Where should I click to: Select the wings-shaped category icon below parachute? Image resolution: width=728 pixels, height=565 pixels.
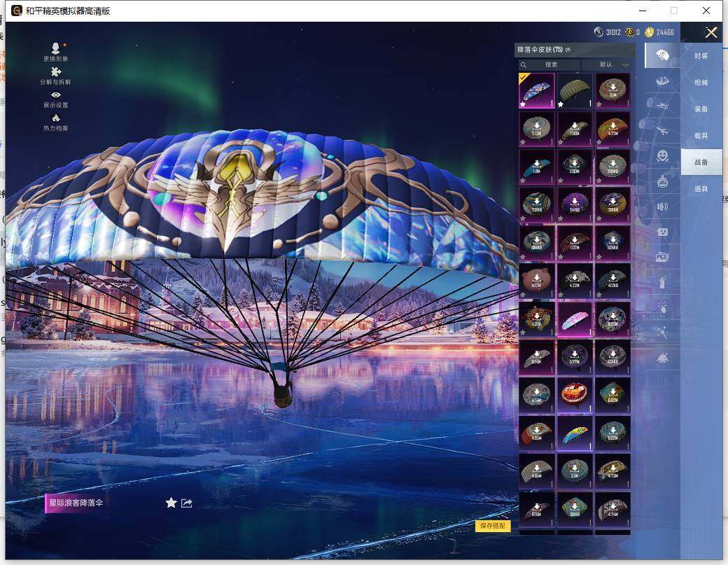pos(662,81)
